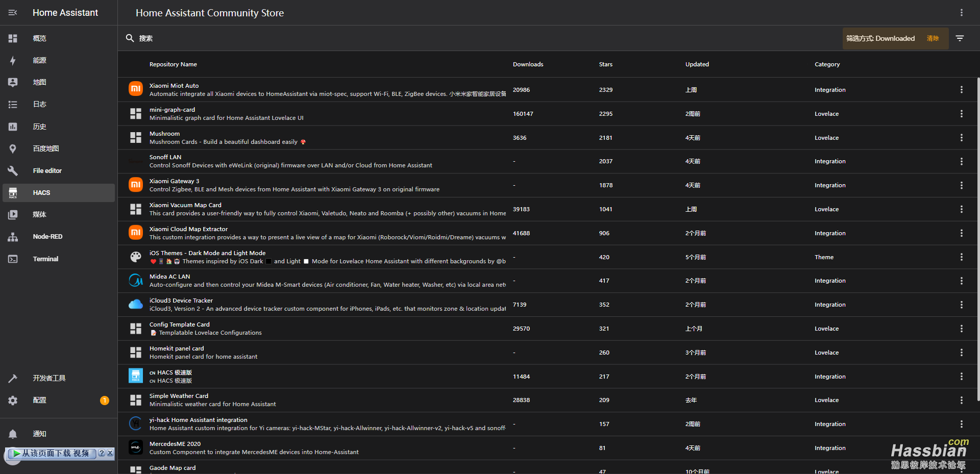This screenshot has height=474, width=980.
Task: Click the Midea AC LAN logo icon
Action: (x=135, y=281)
